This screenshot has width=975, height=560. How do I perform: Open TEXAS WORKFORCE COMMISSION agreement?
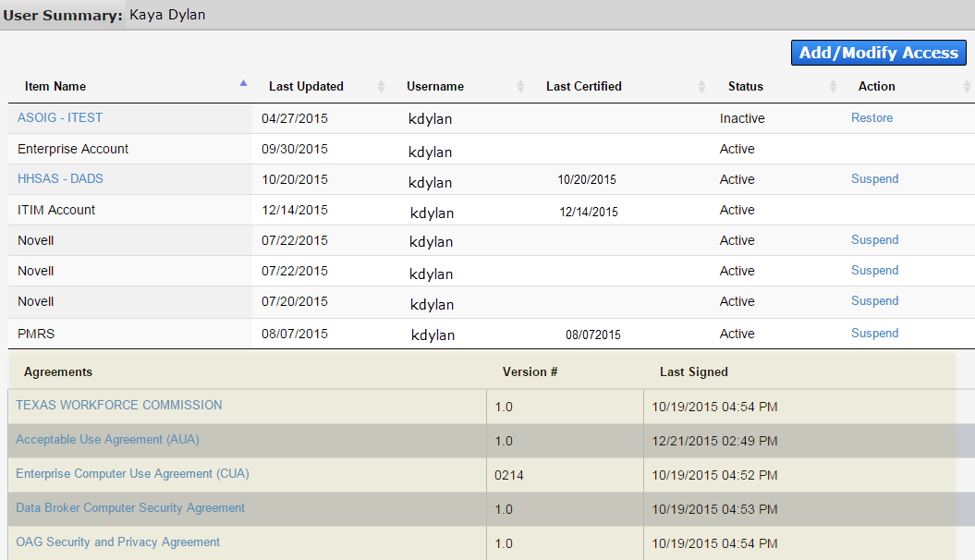pos(119,405)
